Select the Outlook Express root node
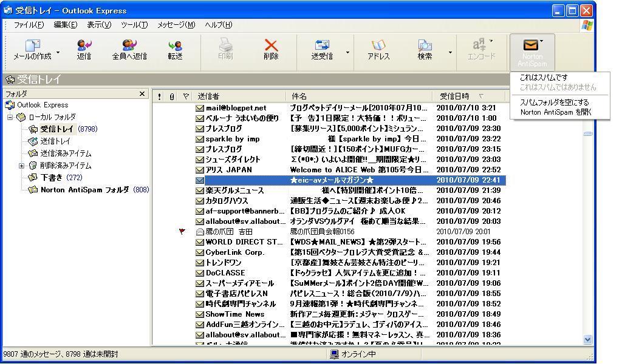 tap(42, 105)
